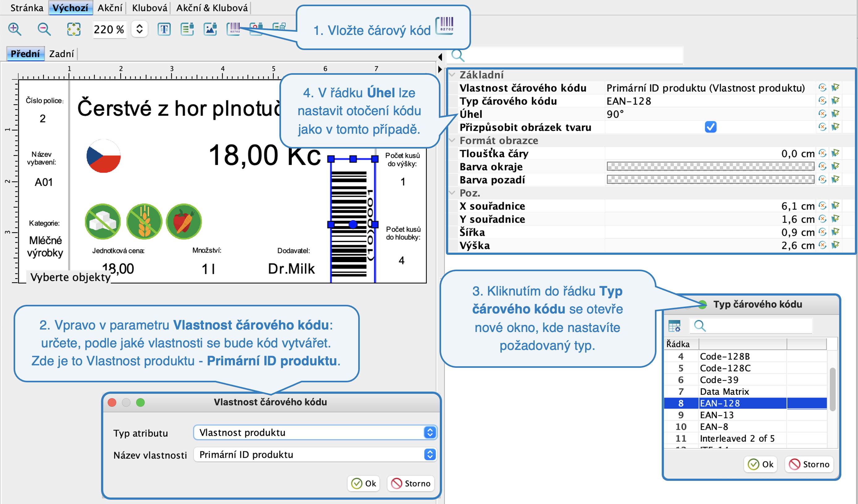Collapse the Formát obrazce section

[452, 140]
